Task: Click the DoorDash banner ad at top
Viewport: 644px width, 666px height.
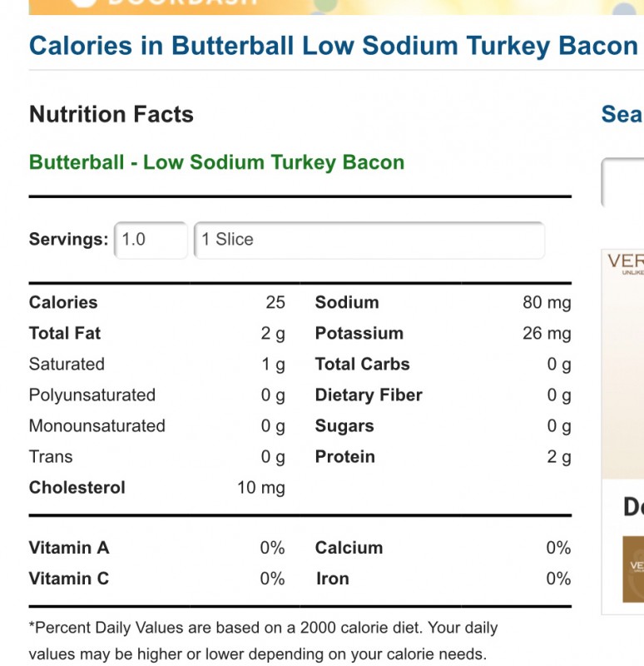Action: click(x=336, y=7)
